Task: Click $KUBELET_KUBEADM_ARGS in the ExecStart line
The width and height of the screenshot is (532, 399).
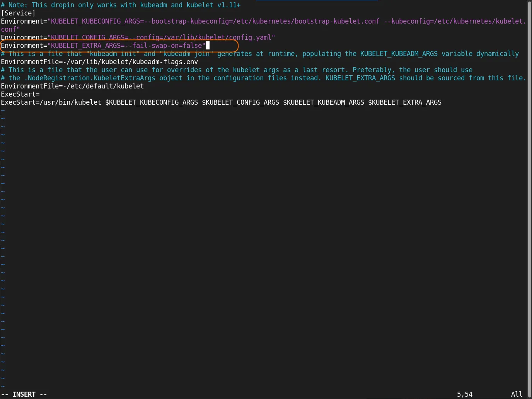Action: pyautogui.click(x=324, y=102)
